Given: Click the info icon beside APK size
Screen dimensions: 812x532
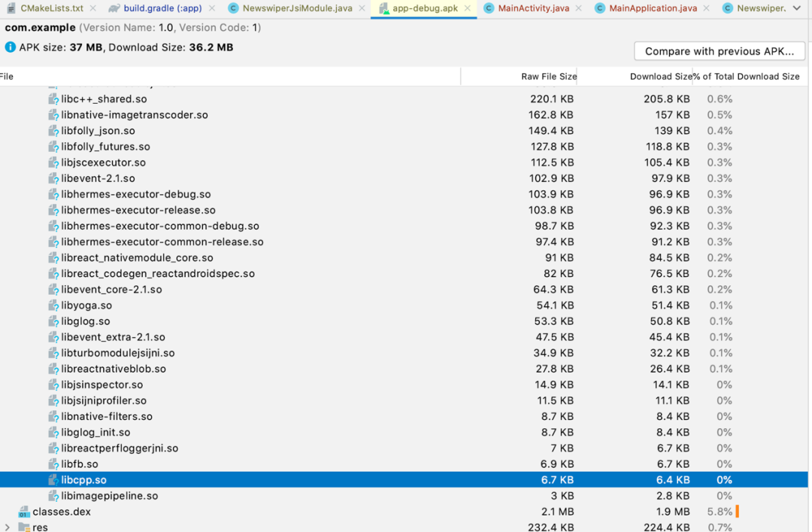Looking at the screenshot, I should coord(11,47).
